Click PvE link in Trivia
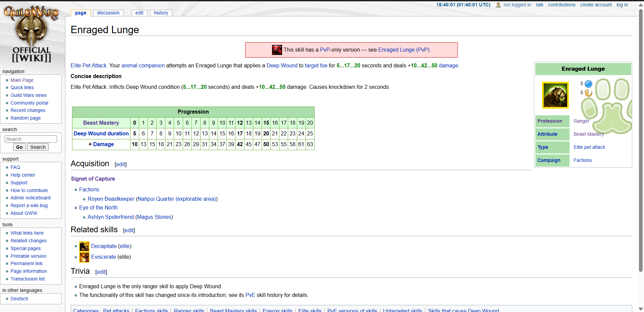The image size is (644, 312). click(x=250, y=295)
